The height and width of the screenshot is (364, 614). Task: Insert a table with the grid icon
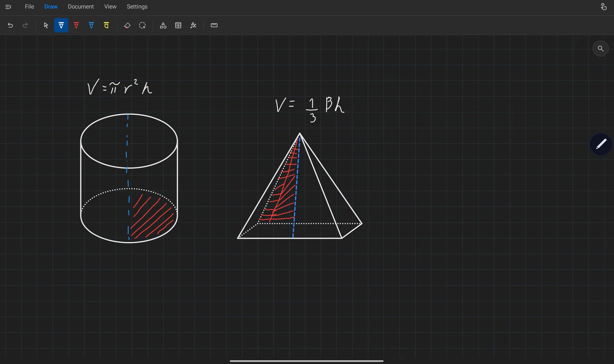(x=178, y=25)
